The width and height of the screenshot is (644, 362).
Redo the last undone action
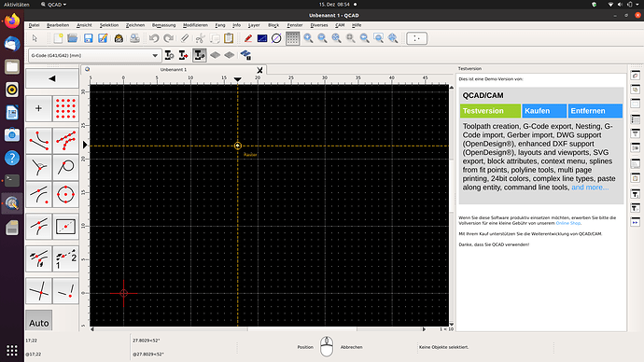pos(168,38)
